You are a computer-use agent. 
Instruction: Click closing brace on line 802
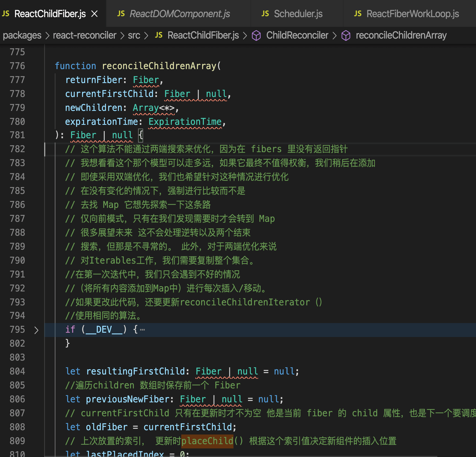68,343
